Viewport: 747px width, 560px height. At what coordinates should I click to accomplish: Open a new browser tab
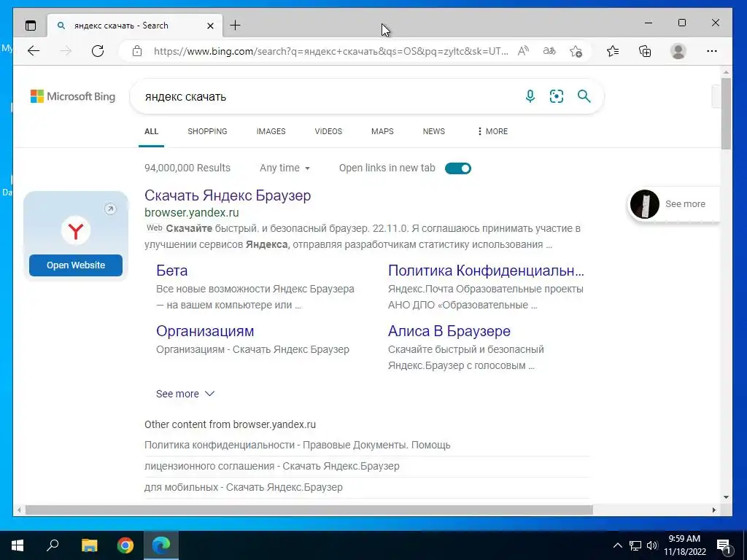pos(236,26)
